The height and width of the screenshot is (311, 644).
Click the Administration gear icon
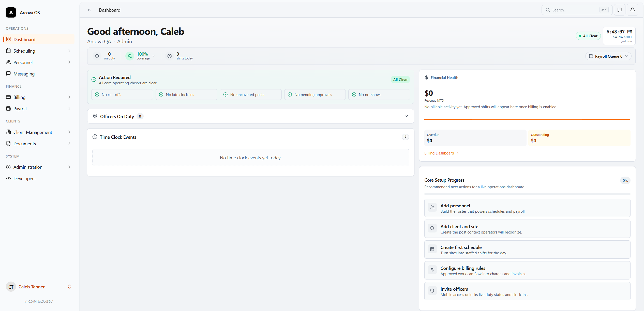(8, 167)
